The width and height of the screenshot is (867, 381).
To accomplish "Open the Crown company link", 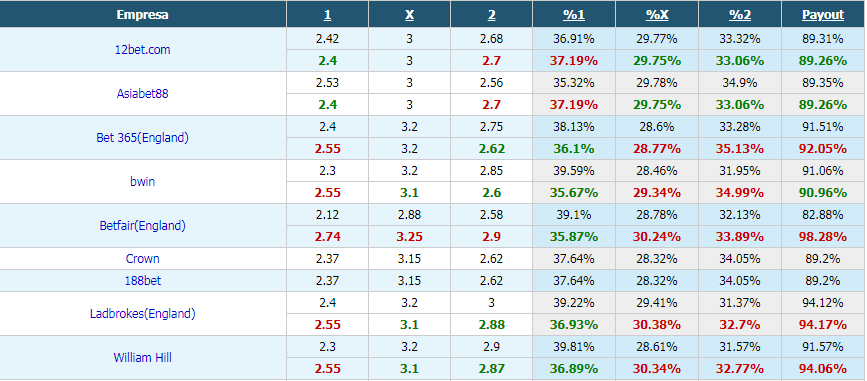I will click(143, 258).
